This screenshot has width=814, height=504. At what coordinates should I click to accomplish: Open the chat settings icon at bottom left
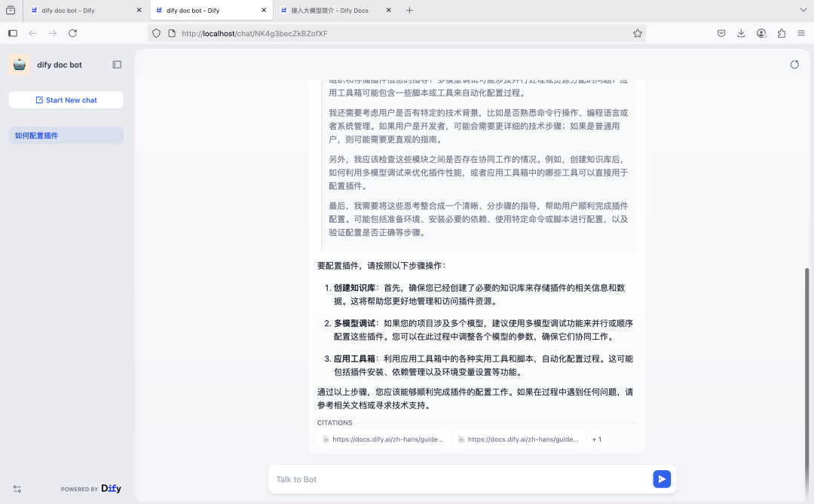17,489
